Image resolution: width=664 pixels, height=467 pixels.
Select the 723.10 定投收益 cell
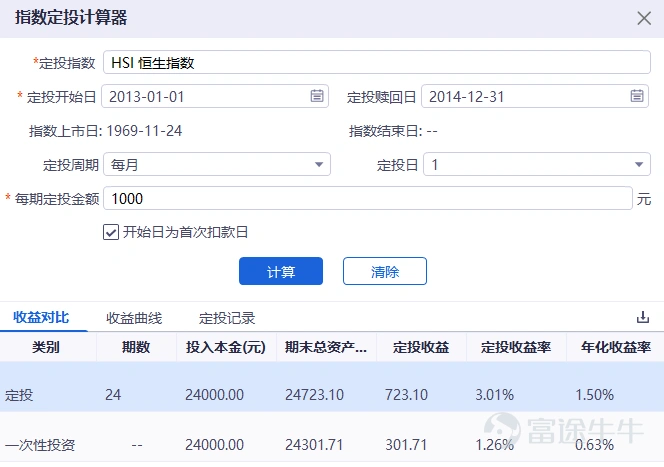point(407,395)
